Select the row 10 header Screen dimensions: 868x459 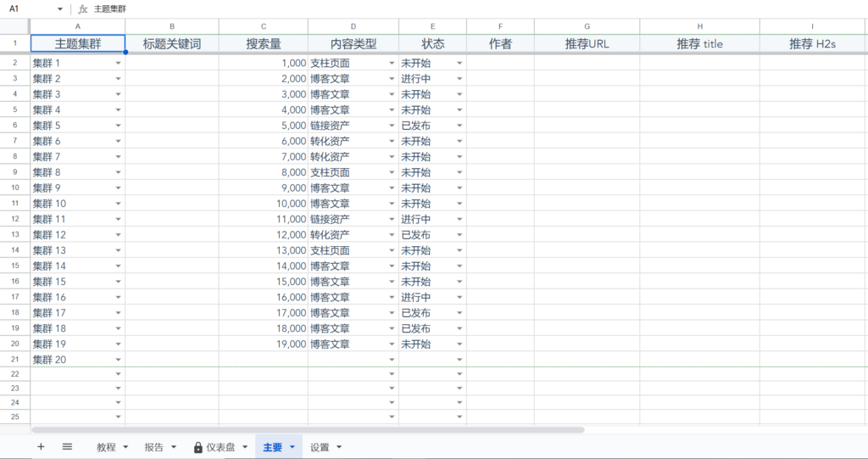14,188
